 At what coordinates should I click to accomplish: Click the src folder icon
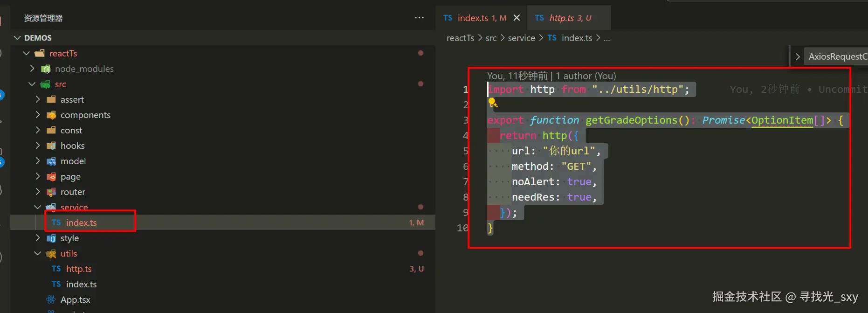point(46,84)
